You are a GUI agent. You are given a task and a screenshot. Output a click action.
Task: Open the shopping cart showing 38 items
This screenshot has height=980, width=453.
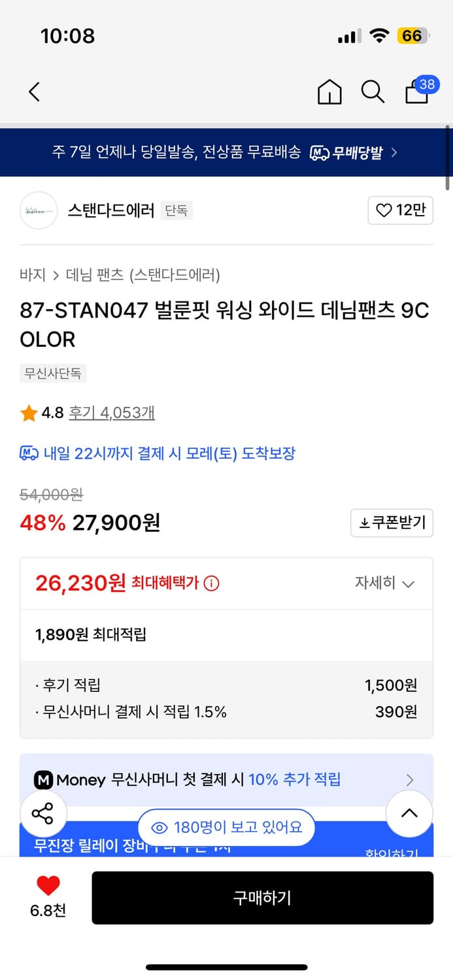[x=416, y=93]
